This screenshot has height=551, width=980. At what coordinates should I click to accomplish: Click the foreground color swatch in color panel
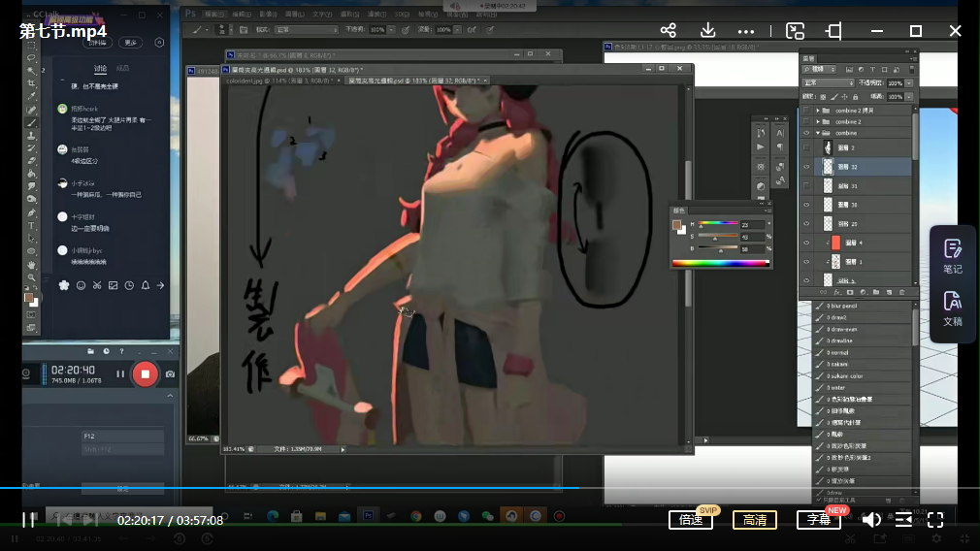[x=676, y=224]
